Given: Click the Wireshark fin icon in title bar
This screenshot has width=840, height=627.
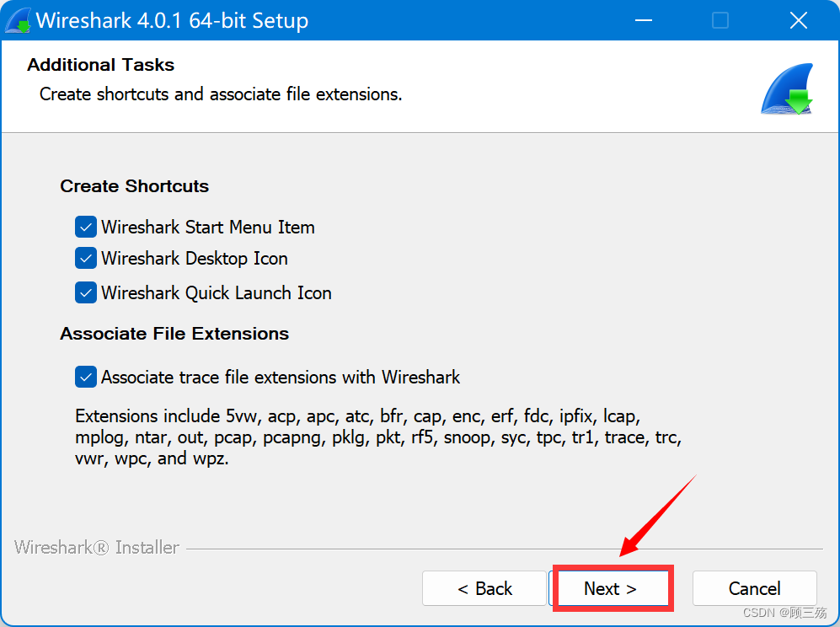Looking at the screenshot, I should [18, 20].
